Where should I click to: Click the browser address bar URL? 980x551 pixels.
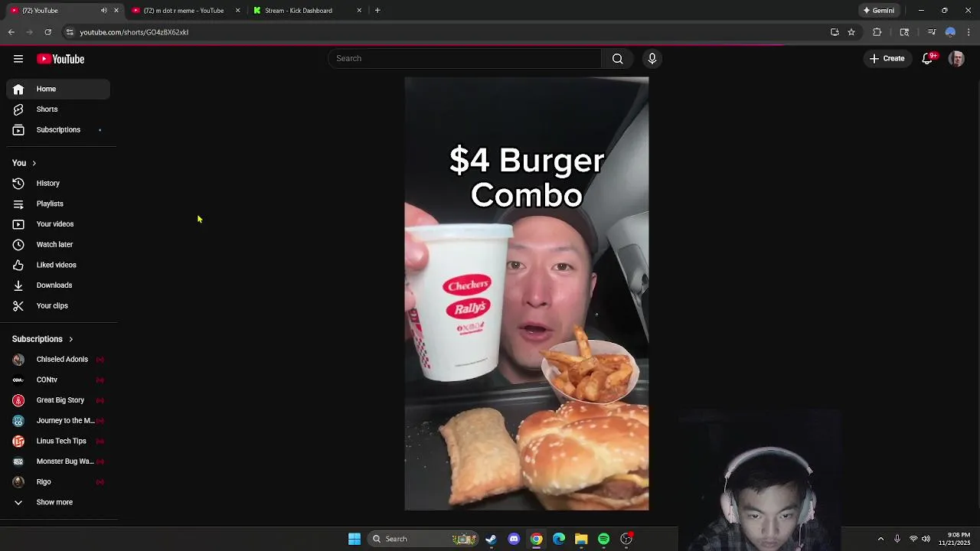click(134, 32)
